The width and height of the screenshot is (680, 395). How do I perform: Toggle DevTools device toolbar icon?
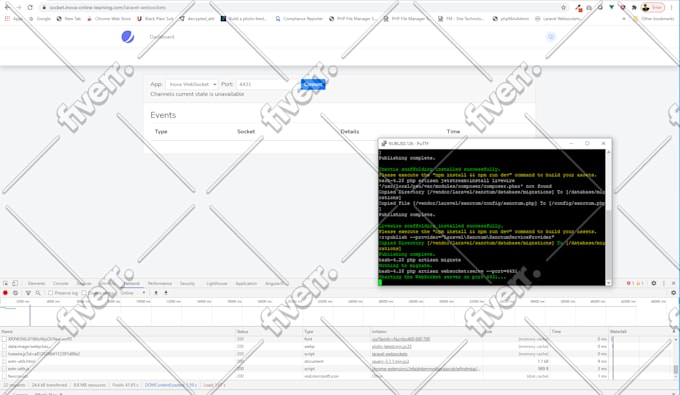point(15,283)
